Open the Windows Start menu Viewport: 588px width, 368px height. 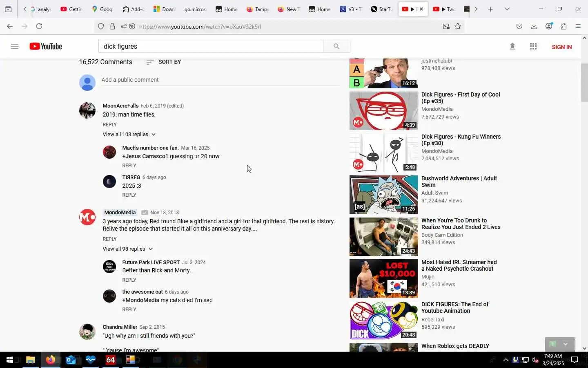(10, 360)
